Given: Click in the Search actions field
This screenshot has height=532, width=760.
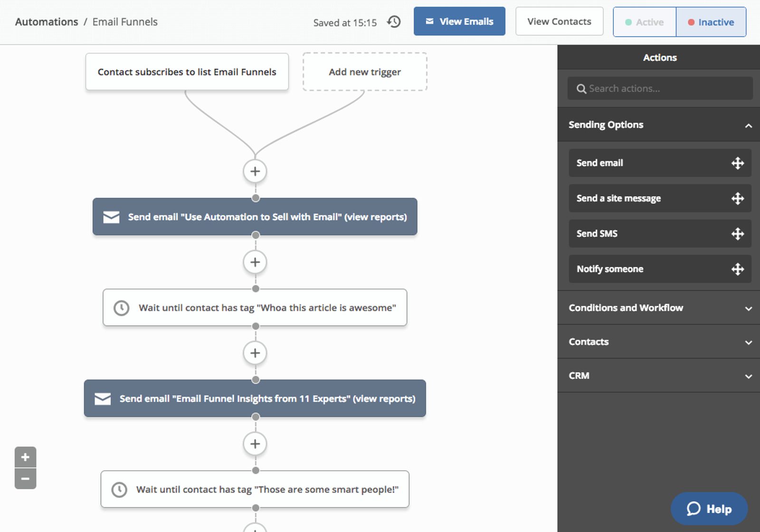Looking at the screenshot, I should coord(660,88).
